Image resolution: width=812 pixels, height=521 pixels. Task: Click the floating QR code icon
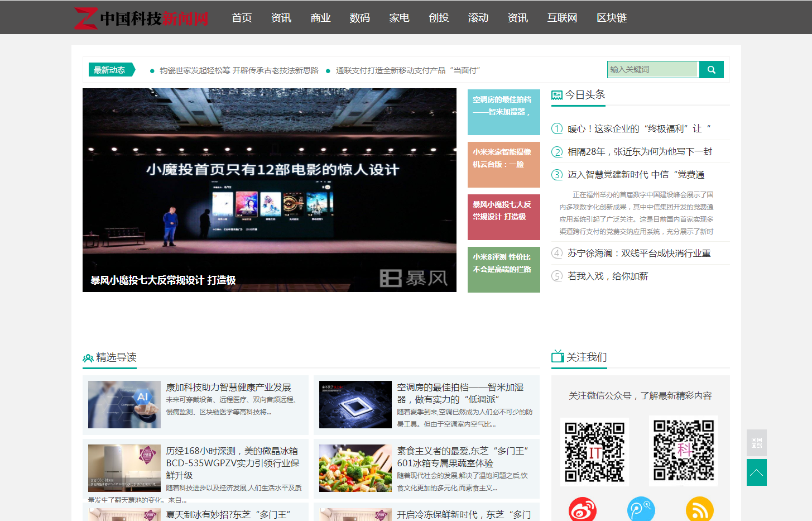(x=757, y=443)
